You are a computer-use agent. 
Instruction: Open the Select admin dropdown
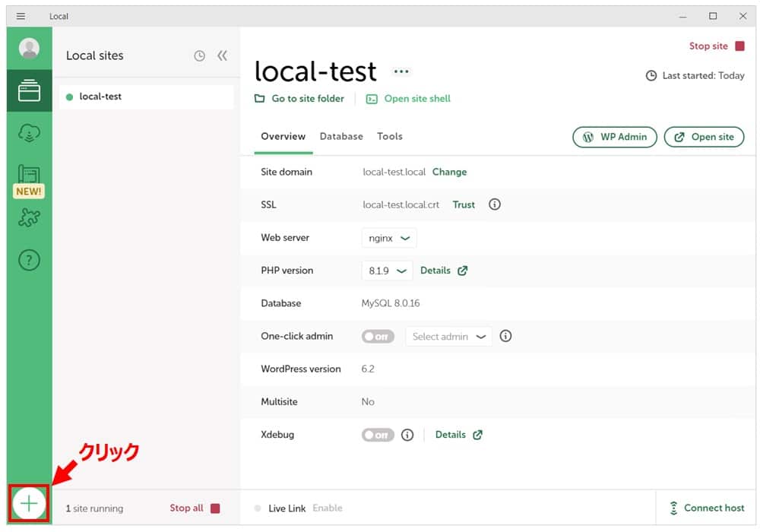pos(448,337)
